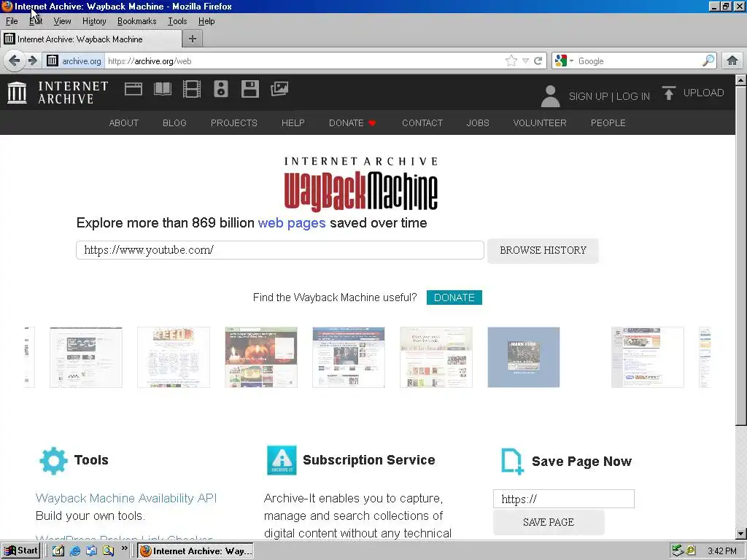
Task: Open the PROJECTS nav link
Action: (x=234, y=122)
